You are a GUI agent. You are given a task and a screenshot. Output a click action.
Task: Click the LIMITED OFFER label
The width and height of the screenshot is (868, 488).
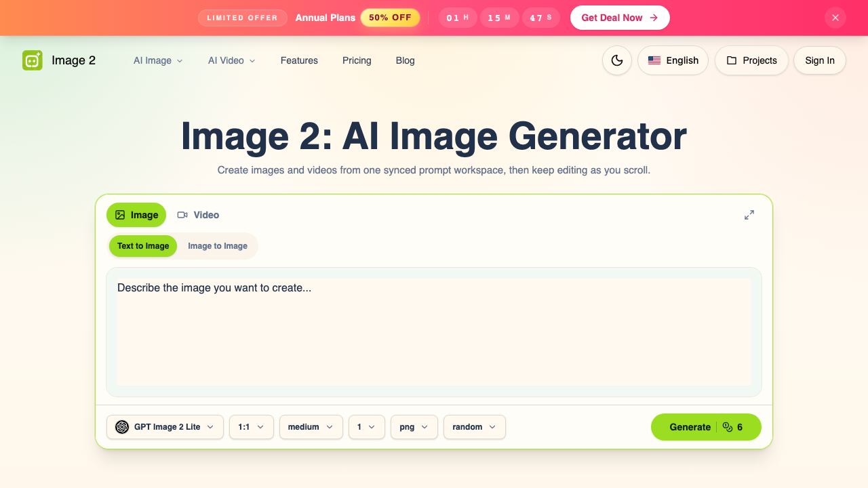[x=242, y=18]
